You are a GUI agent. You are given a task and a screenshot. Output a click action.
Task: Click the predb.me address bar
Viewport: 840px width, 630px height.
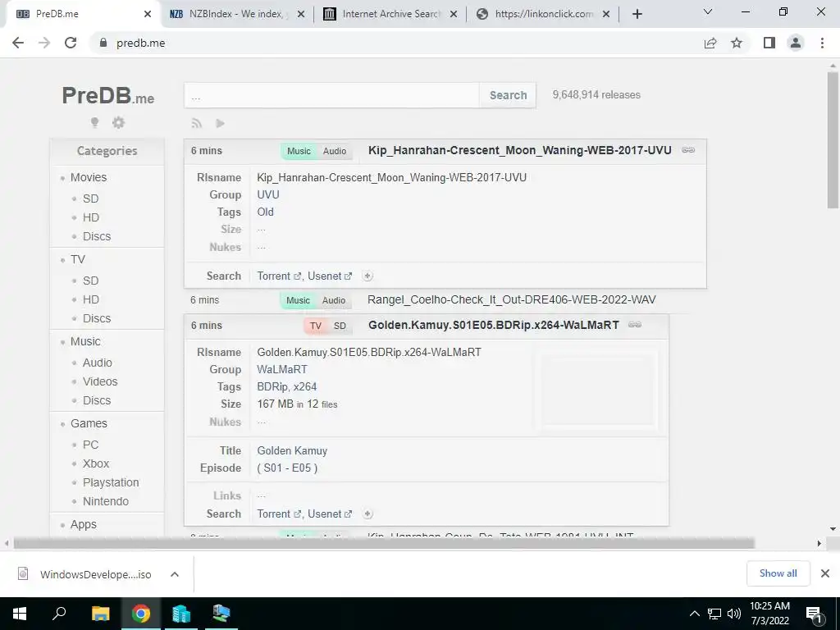point(396,43)
